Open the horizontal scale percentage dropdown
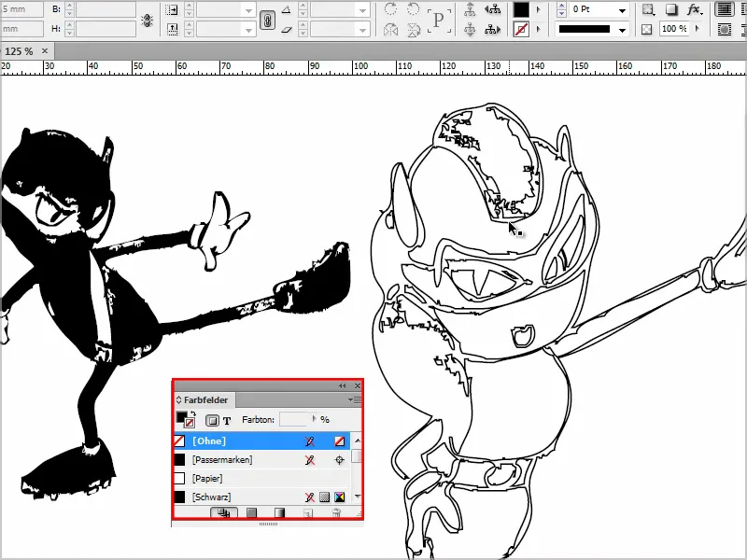The width and height of the screenshot is (747, 560). [248, 10]
